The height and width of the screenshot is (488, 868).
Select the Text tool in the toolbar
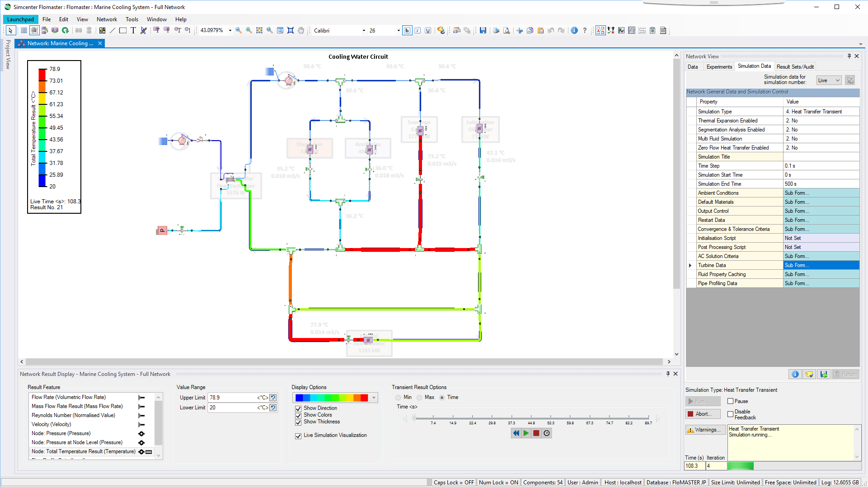132,30
